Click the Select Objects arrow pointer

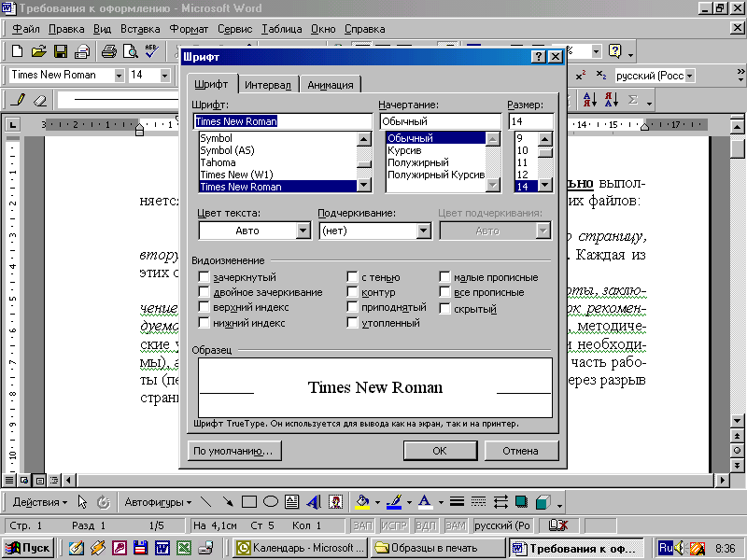tap(82, 502)
